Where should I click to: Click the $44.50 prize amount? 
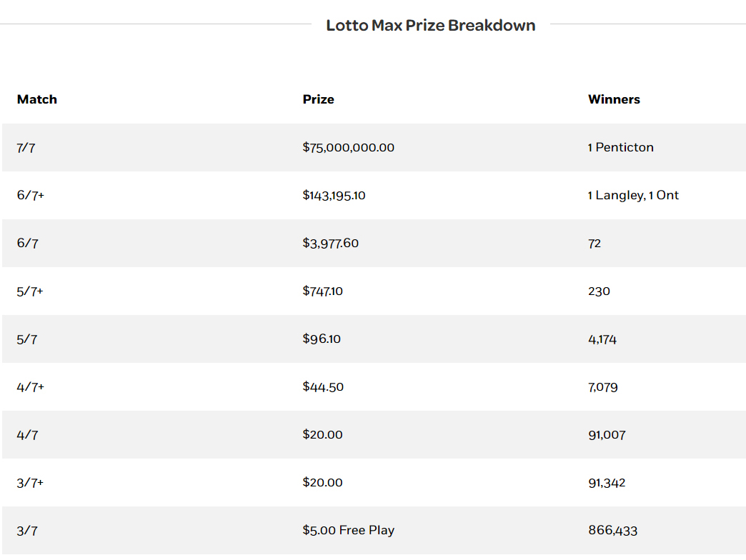[323, 387]
